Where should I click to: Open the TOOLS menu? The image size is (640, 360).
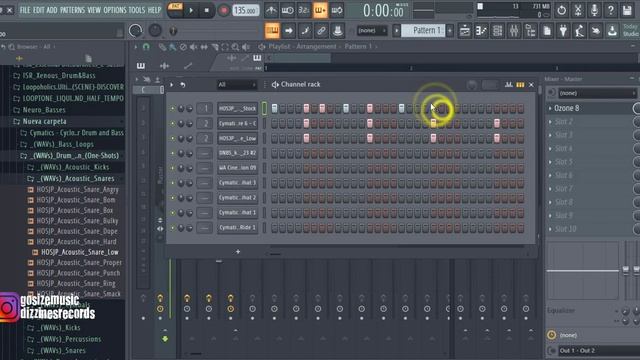pos(137,10)
